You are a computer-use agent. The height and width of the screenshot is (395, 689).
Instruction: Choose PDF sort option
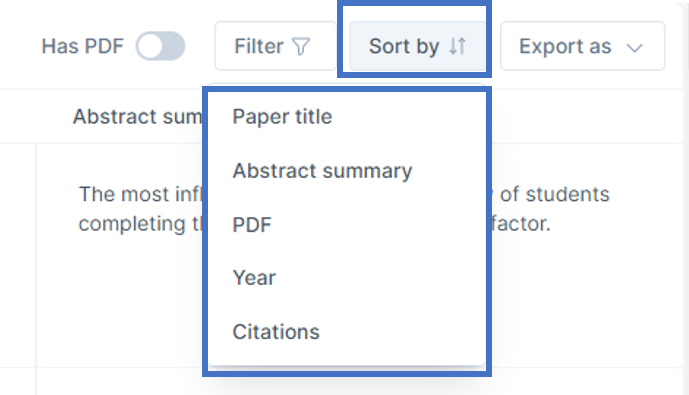point(252,225)
